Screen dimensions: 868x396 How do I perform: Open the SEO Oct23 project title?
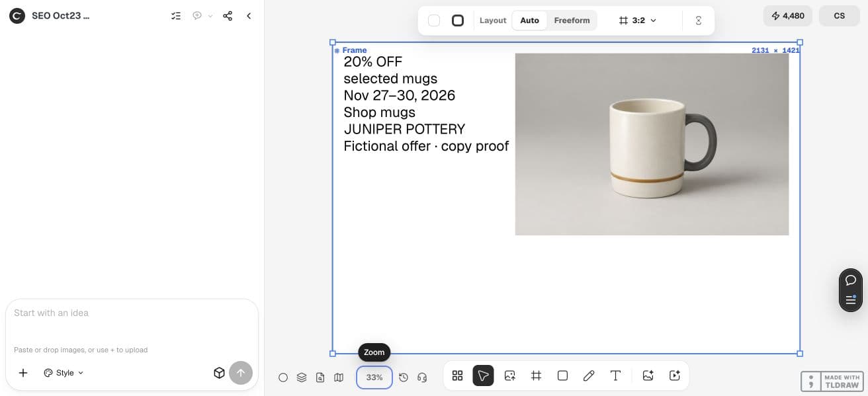(x=60, y=16)
